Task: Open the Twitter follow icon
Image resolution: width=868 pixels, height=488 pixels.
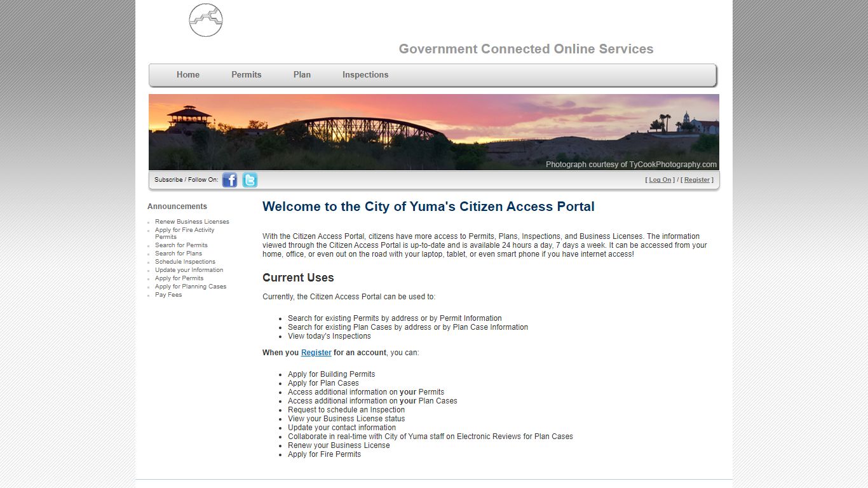Action: coord(250,180)
